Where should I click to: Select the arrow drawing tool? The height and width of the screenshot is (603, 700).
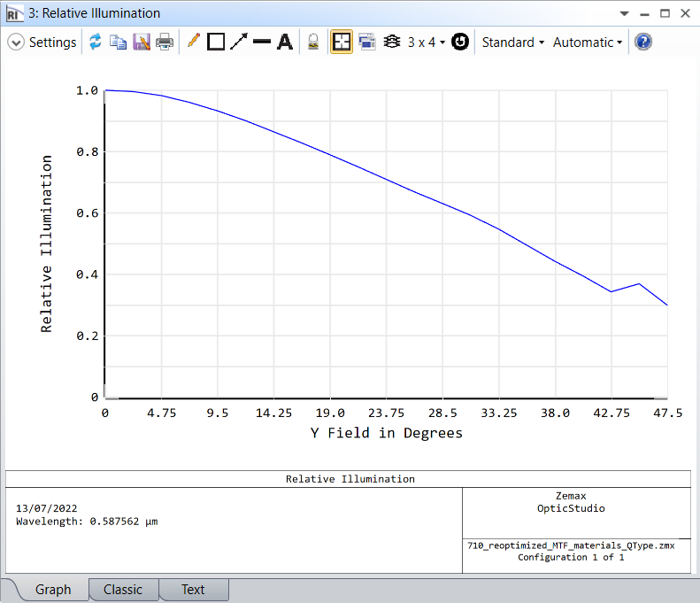point(239,43)
